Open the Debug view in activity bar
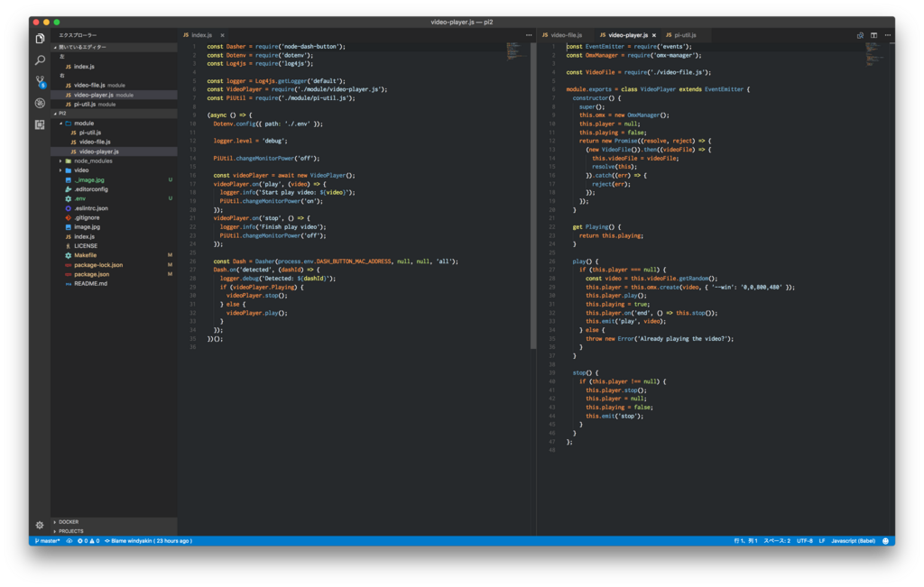Image resolution: width=924 pixels, height=587 pixels. click(x=40, y=103)
